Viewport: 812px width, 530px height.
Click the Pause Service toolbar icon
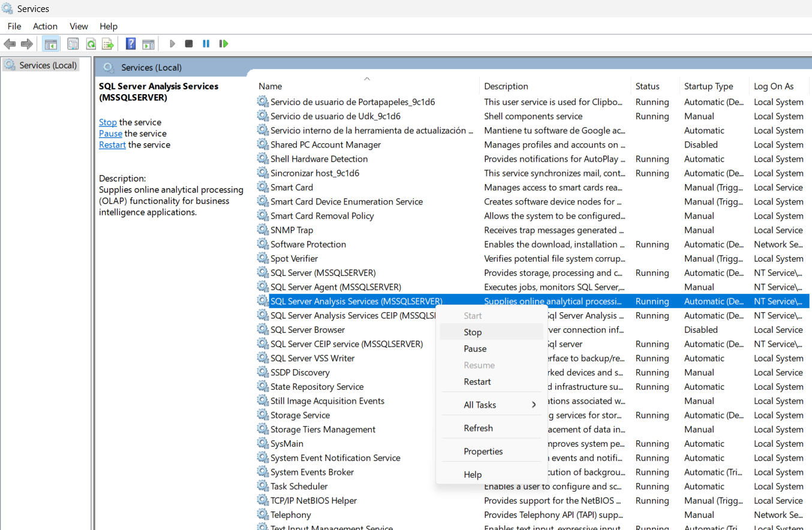tap(206, 44)
